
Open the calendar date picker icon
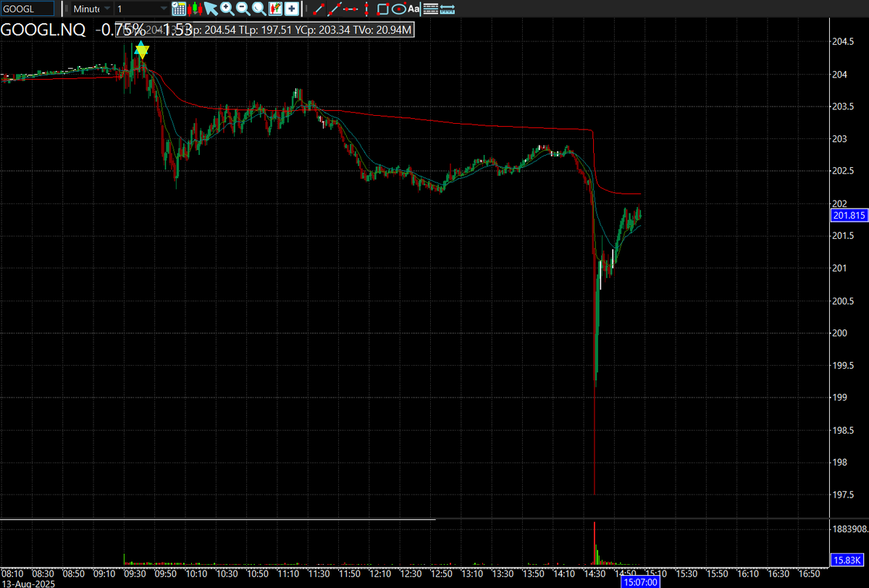179,9
